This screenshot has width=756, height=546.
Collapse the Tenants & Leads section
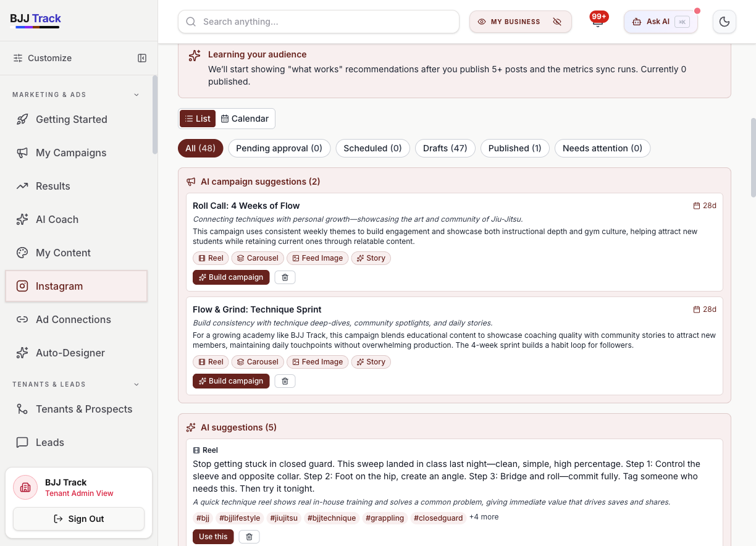coord(136,384)
